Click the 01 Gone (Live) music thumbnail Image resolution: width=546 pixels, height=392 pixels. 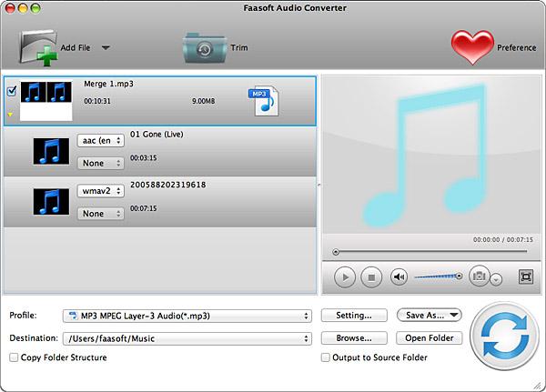click(x=51, y=152)
